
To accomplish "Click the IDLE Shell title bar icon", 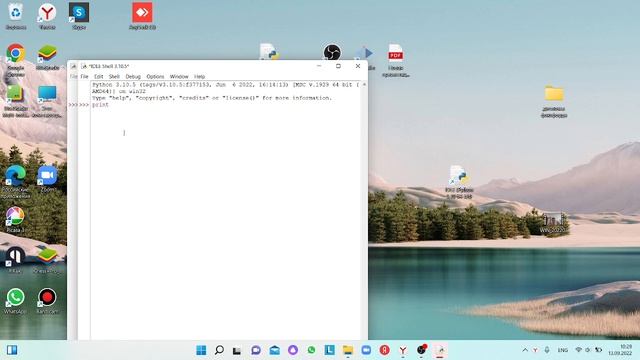I will [84, 66].
